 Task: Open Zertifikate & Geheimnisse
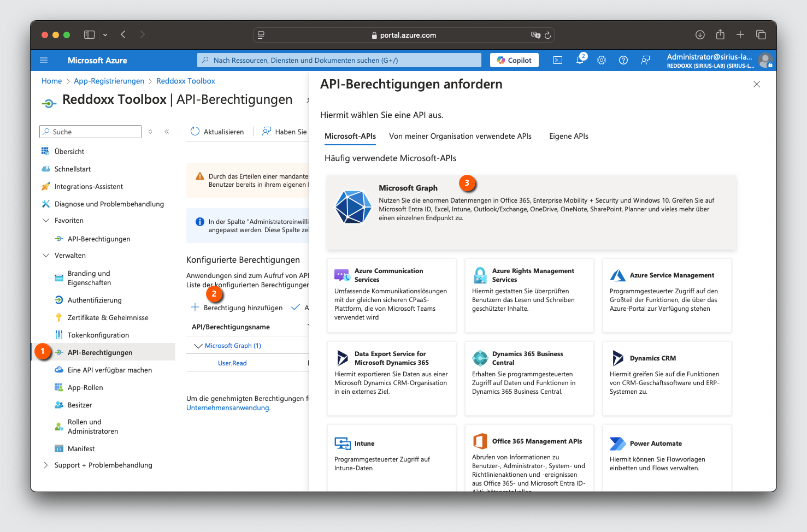point(108,317)
